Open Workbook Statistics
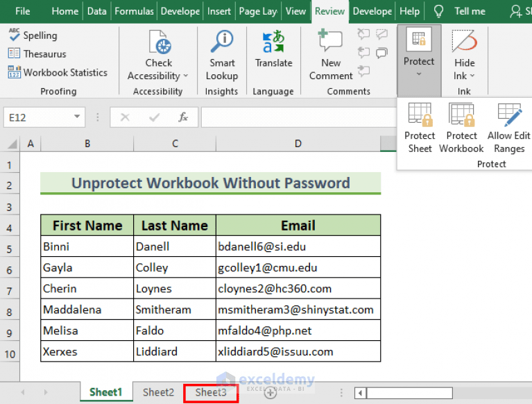The image size is (532, 404). (58, 72)
